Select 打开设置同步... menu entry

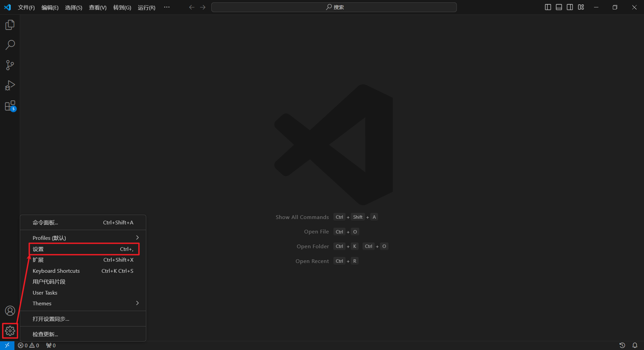(x=83, y=319)
